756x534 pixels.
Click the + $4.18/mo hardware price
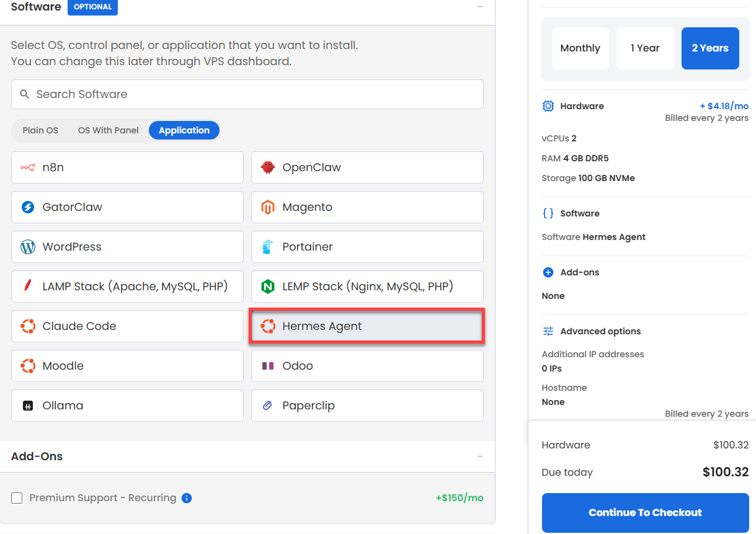coord(724,106)
